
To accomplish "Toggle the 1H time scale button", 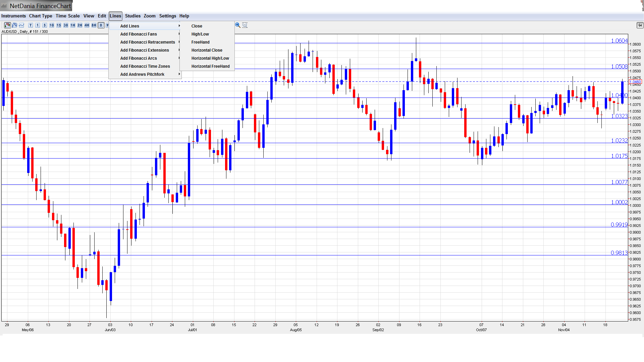I will pos(73,25).
